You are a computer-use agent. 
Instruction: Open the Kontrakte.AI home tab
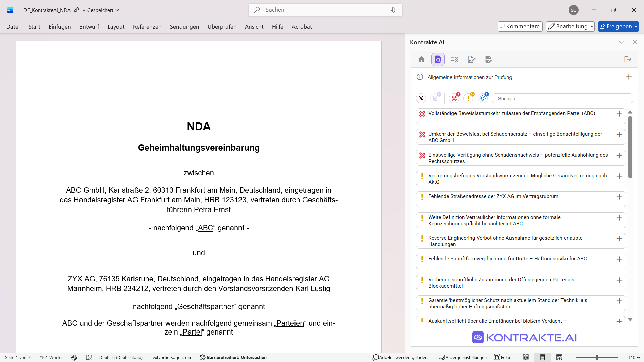coord(421,59)
